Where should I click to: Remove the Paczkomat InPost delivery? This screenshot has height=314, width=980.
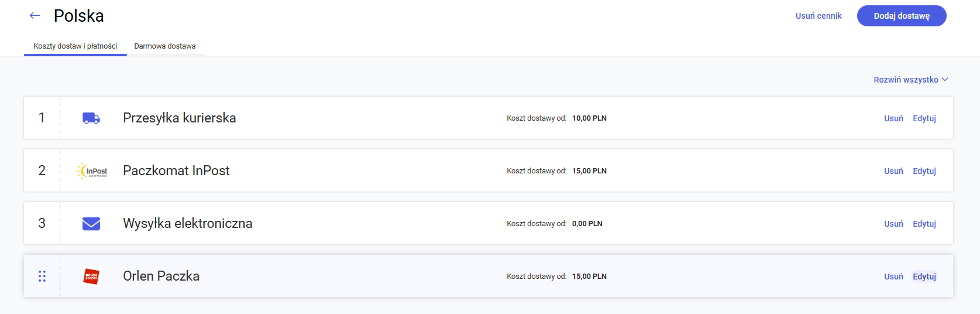tap(893, 171)
